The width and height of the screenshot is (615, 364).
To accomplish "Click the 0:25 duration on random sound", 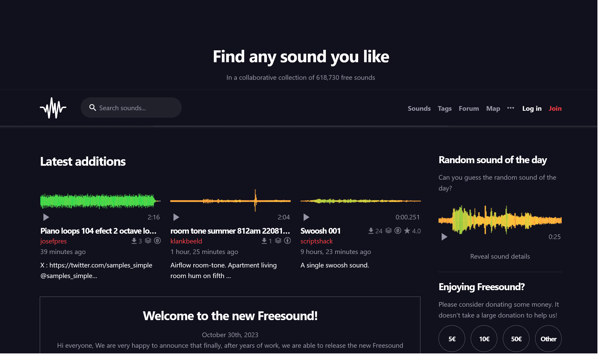I will 555,237.
